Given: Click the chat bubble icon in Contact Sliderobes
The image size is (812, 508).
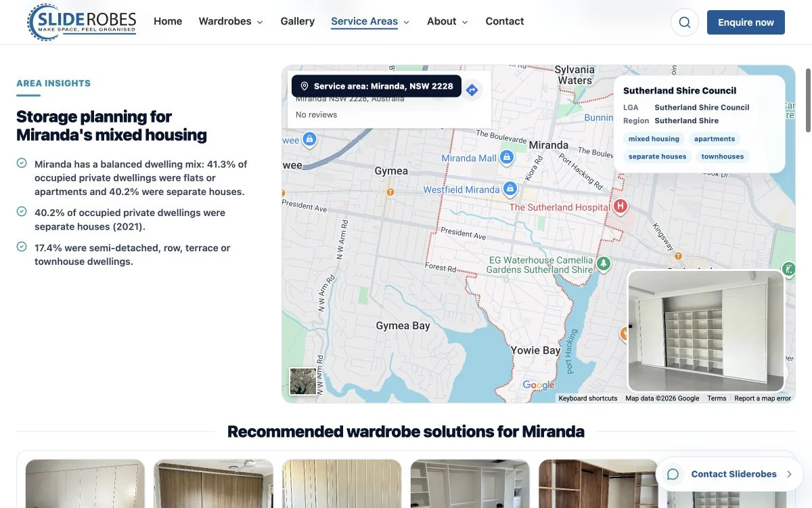Looking at the screenshot, I should 673,474.
